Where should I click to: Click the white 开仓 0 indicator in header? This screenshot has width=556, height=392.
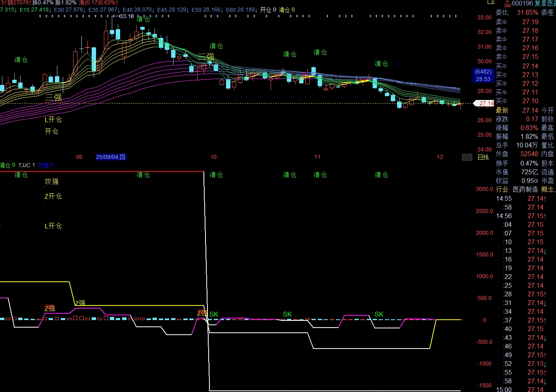pyautogui.click(x=268, y=10)
